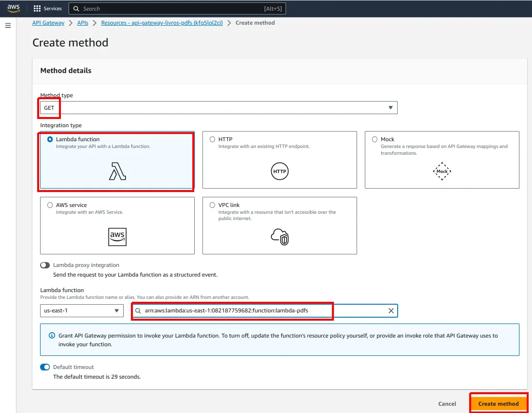Viewport: 532px width, 413px height.
Task: Click the info icon in permission notice
Action: 52,336
